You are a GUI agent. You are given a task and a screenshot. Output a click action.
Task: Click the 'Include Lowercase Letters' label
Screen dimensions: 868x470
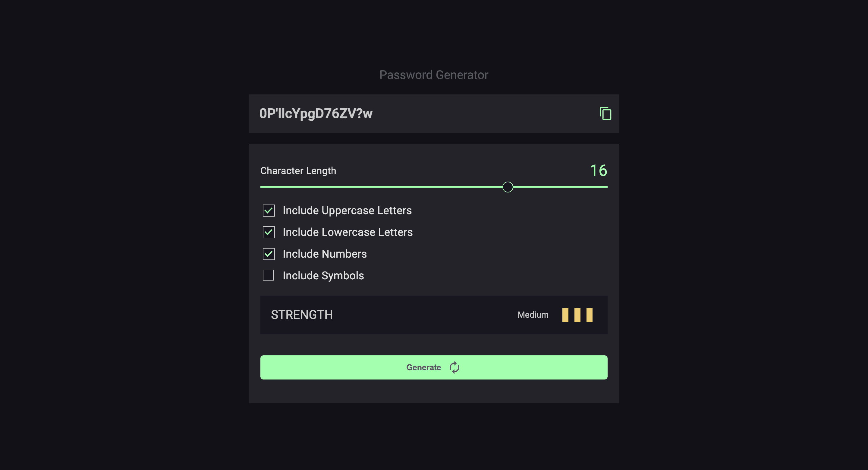[x=348, y=232]
